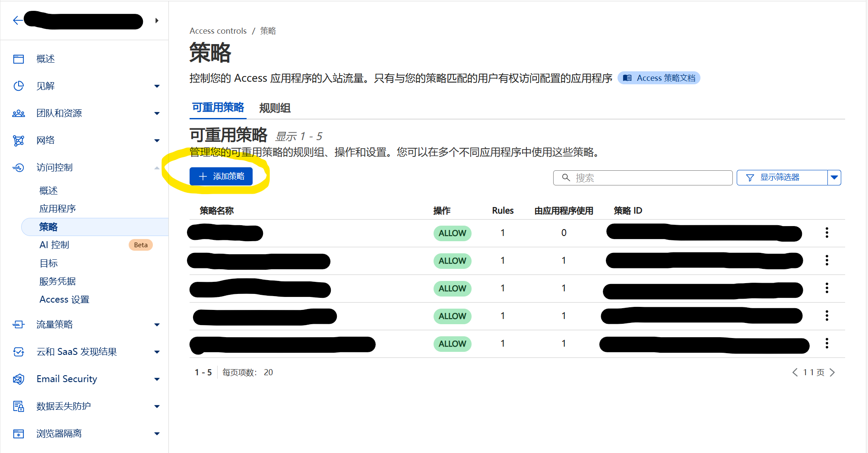
Task: Click the 添加策略 button
Action: pyautogui.click(x=221, y=176)
